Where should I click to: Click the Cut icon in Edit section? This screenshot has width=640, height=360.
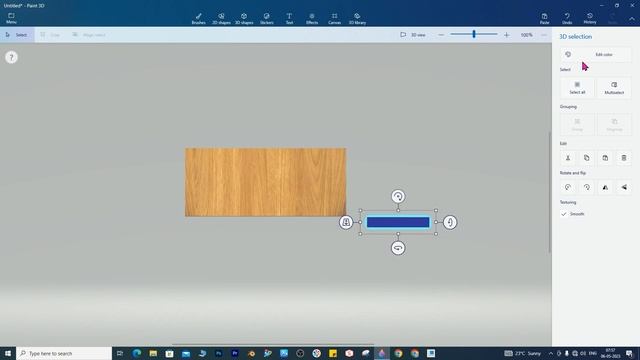[x=568, y=158]
